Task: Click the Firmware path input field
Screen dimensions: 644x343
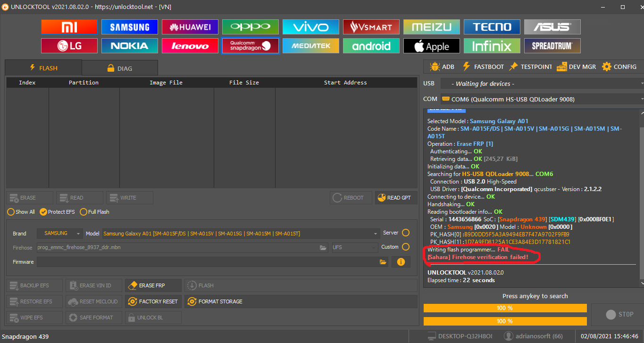Action: (207, 262)
